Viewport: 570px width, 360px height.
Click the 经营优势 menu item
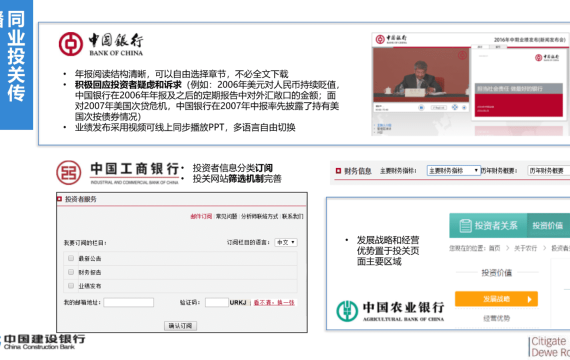496,319
